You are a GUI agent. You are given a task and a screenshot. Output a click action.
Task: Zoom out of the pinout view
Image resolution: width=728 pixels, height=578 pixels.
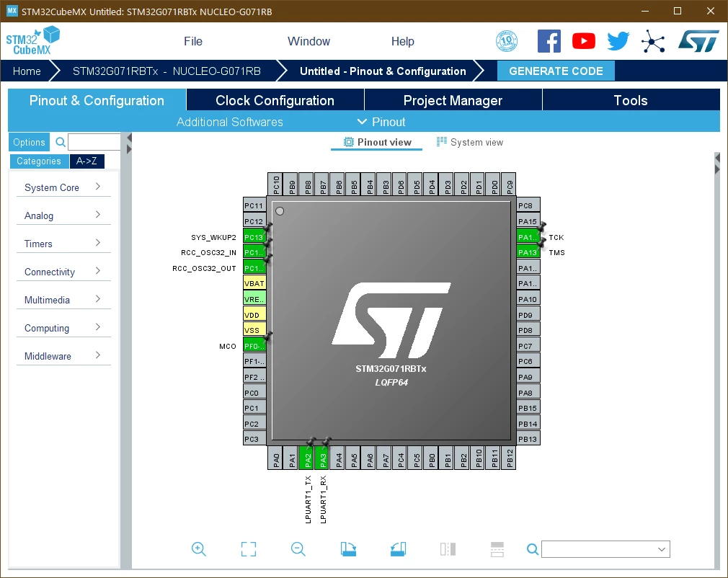coord(298,548)
